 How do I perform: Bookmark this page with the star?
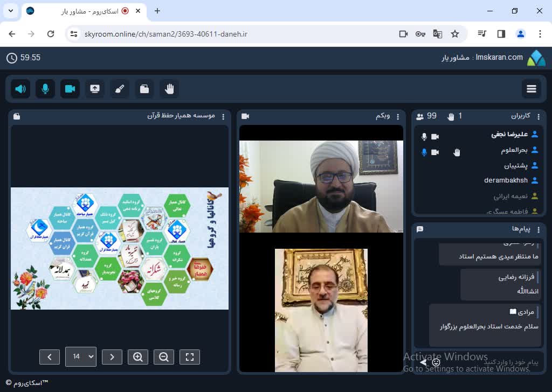[x=455, y=34]
